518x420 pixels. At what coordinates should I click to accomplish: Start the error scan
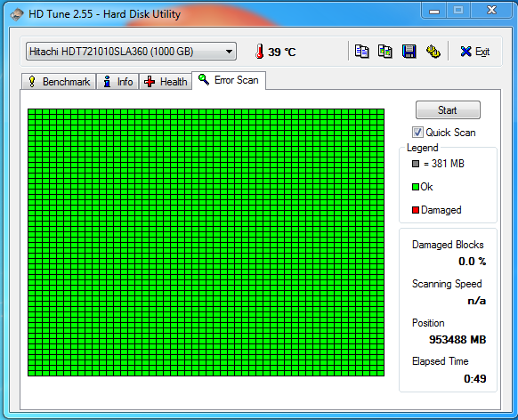point(448,110)
